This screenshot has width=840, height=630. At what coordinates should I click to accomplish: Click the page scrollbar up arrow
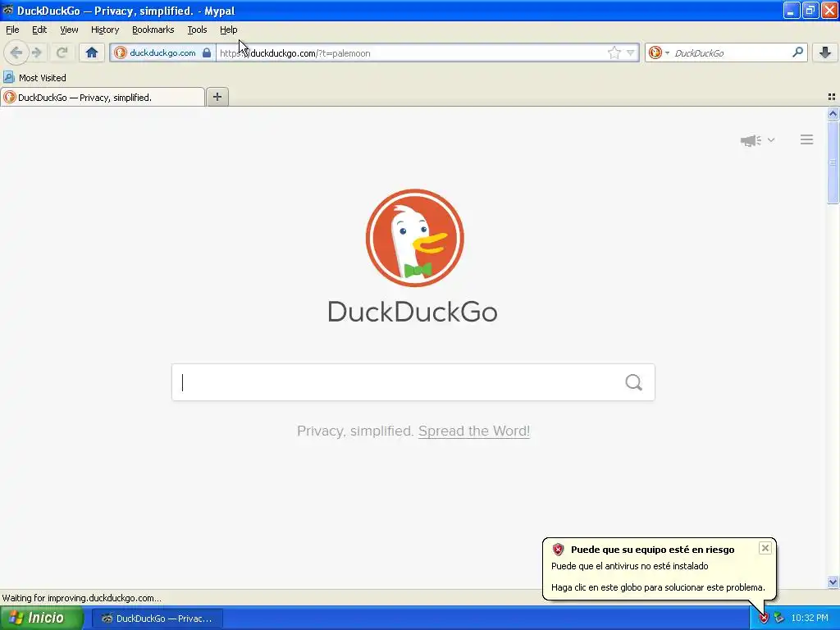pyautogui.click(x=833, y=113)
